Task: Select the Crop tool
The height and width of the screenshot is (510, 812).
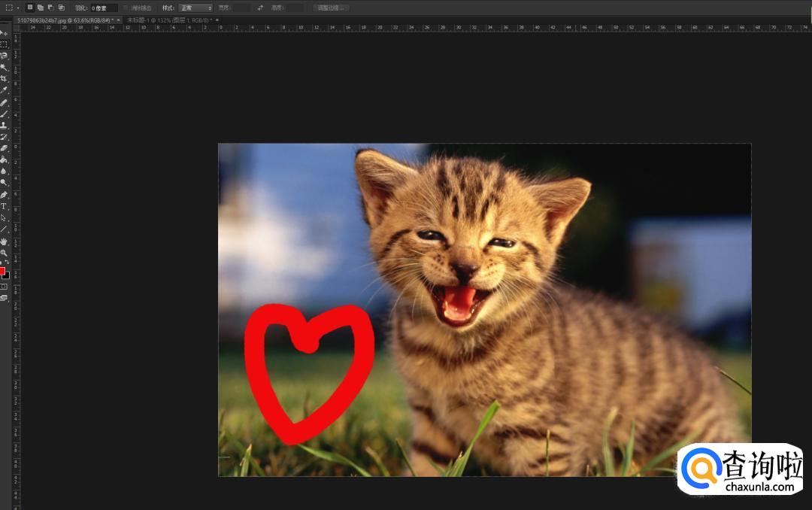Action: 4,78
